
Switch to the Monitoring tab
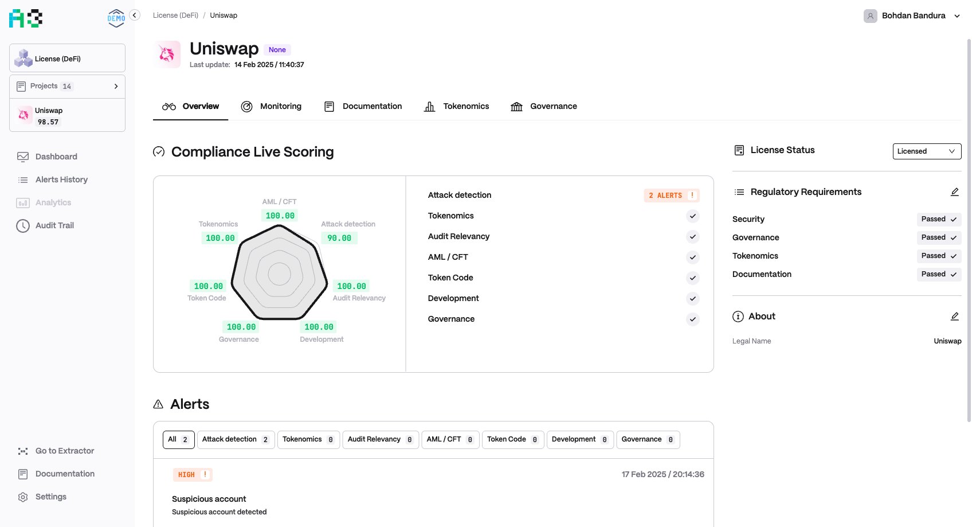tap(271, 106)
